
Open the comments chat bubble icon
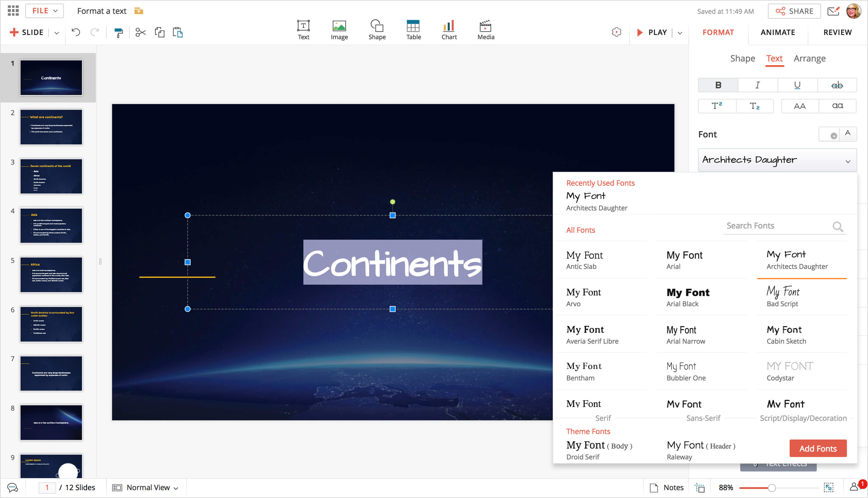point(13,487)
